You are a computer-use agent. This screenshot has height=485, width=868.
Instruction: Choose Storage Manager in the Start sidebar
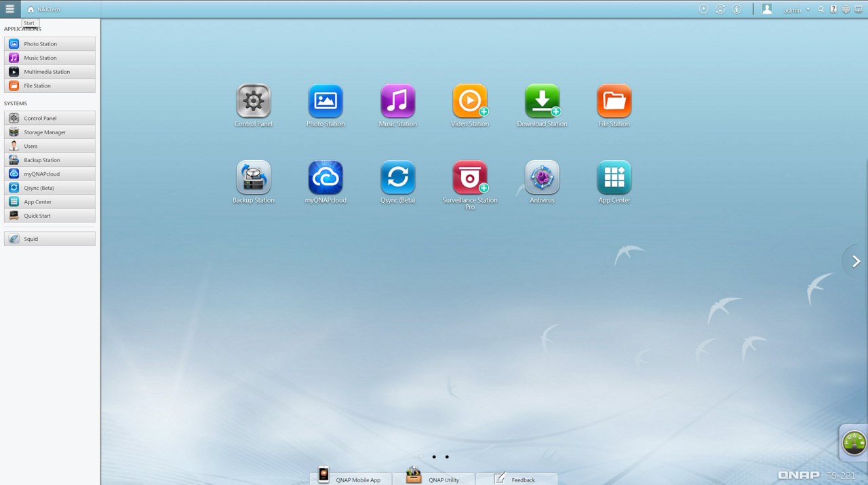pos(50,132)
